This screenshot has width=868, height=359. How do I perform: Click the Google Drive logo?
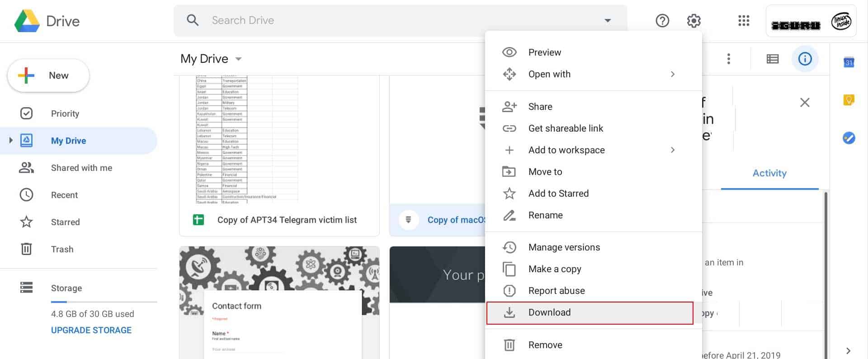(27, 21)
